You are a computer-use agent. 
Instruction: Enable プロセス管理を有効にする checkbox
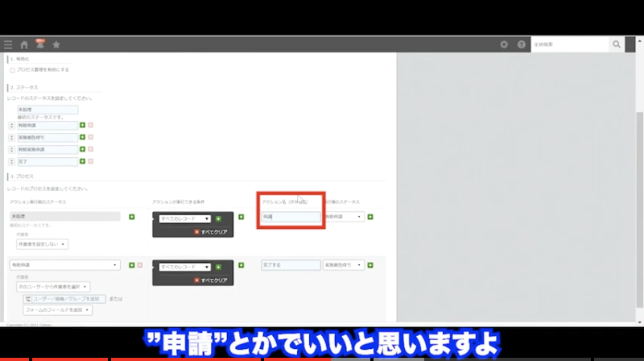pos(12,70)
